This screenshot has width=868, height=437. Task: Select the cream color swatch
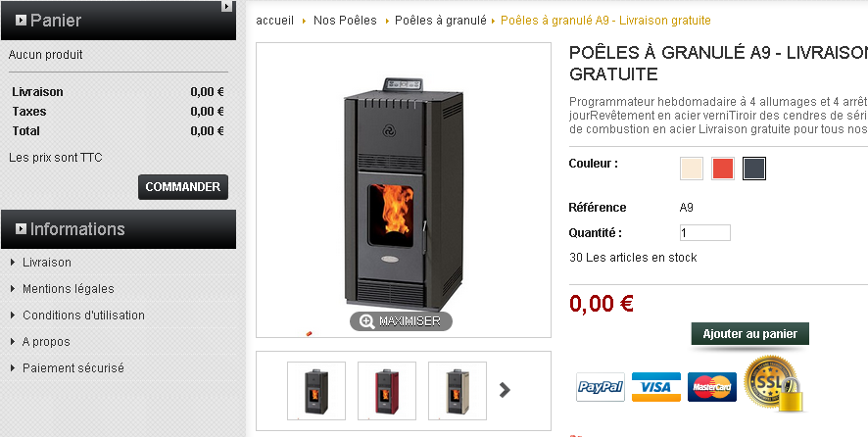pos(692,169)
